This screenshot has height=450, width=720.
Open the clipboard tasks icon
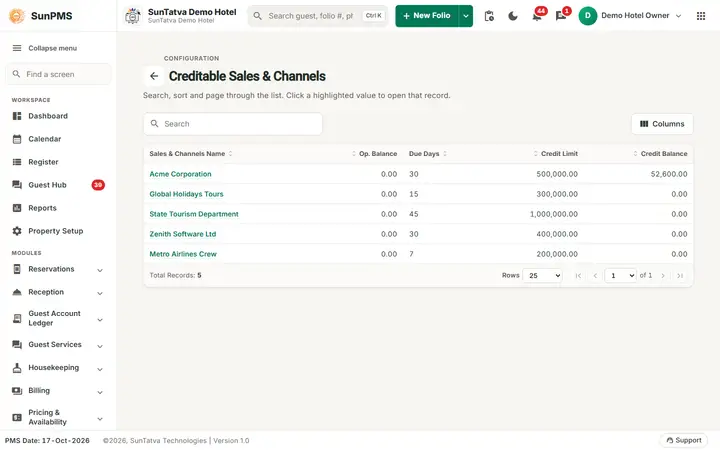pyautogui.click(x=489, y=16)
